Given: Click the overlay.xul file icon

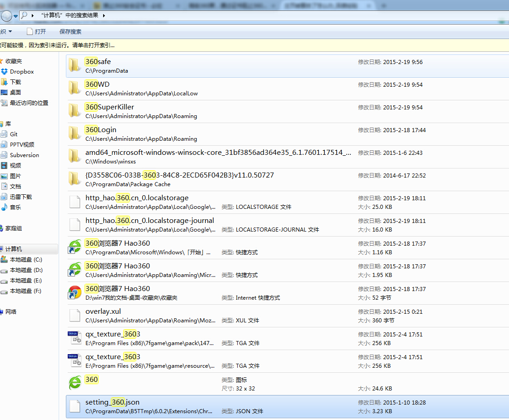Looking at the screenshot, I should point(75,315).
